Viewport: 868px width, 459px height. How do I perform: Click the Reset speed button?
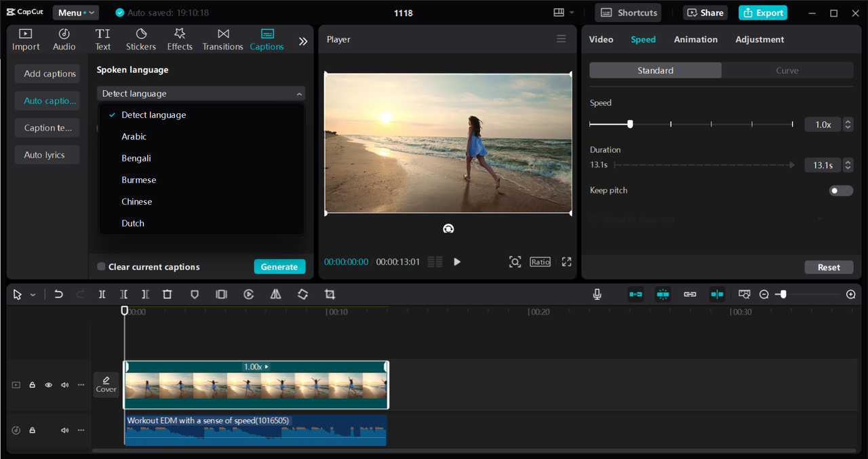(x=829, y=267)
